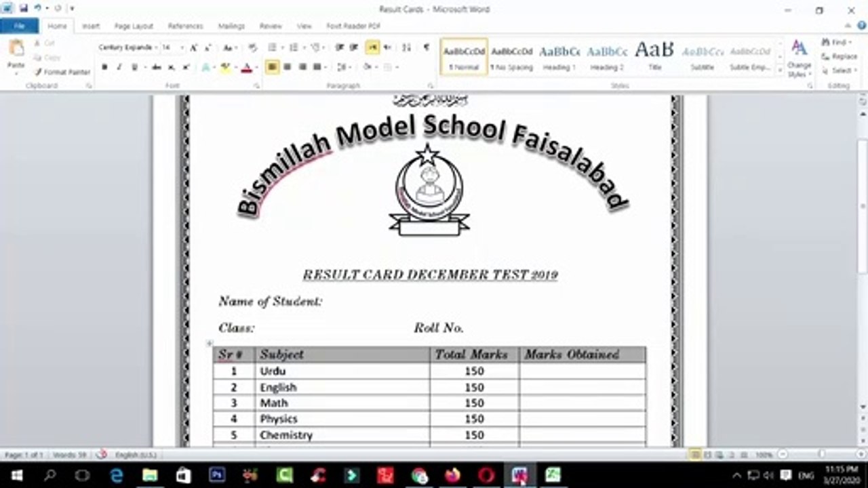Switch to the Review tab
The width and height of the screenshot is (868, 488).
point(271,26)
